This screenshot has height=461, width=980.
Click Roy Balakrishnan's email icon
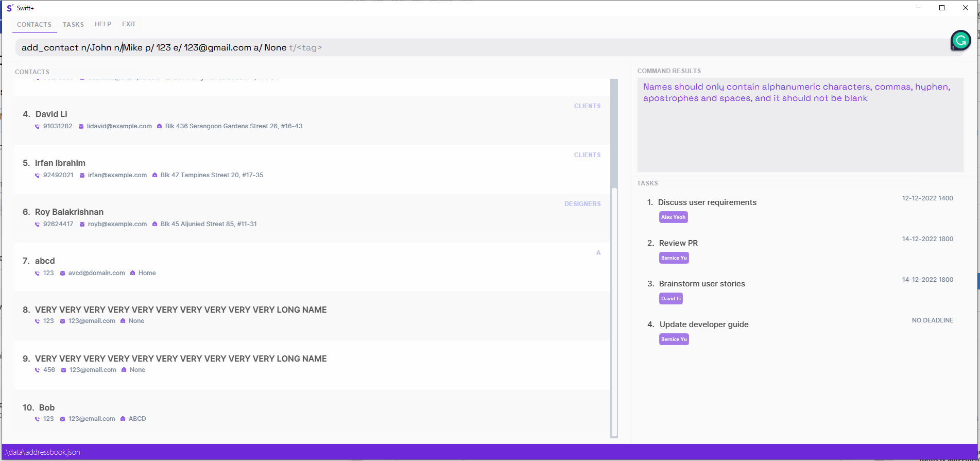click(x=82, y=224)
